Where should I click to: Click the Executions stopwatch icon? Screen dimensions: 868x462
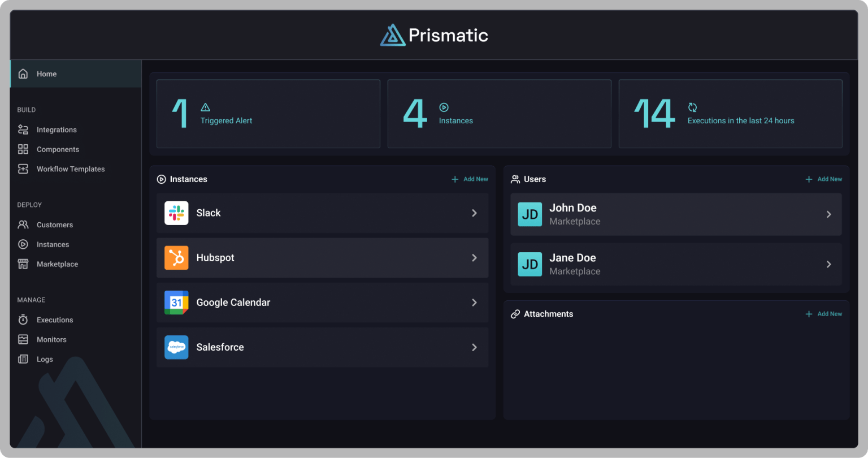23,319
